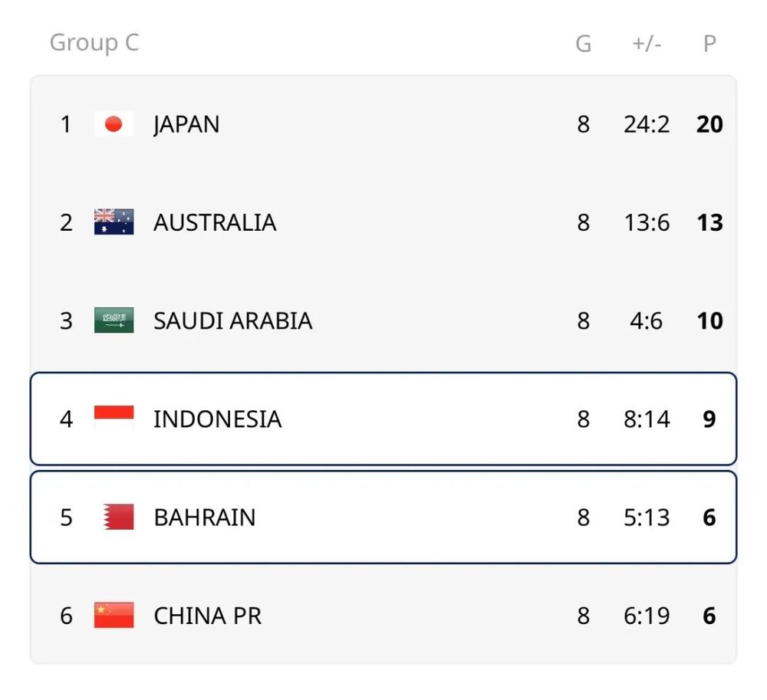Click the P points column header
Screen dimensions: 767x700
click(x=709, y=44)
